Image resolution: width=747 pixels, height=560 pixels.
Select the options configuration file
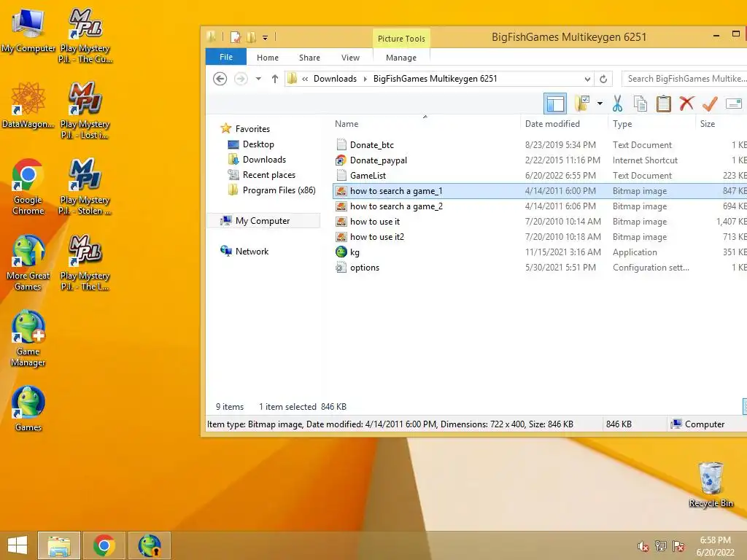pos(365,267)
